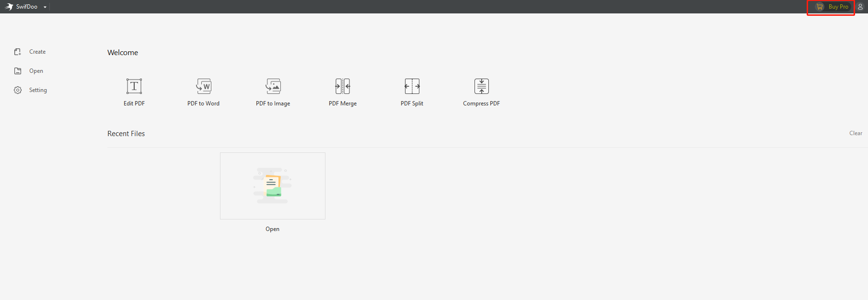The width and height of the screenshot is (868, 300).
Task: Open the Setting label in the sidebar
Action: 38,90
